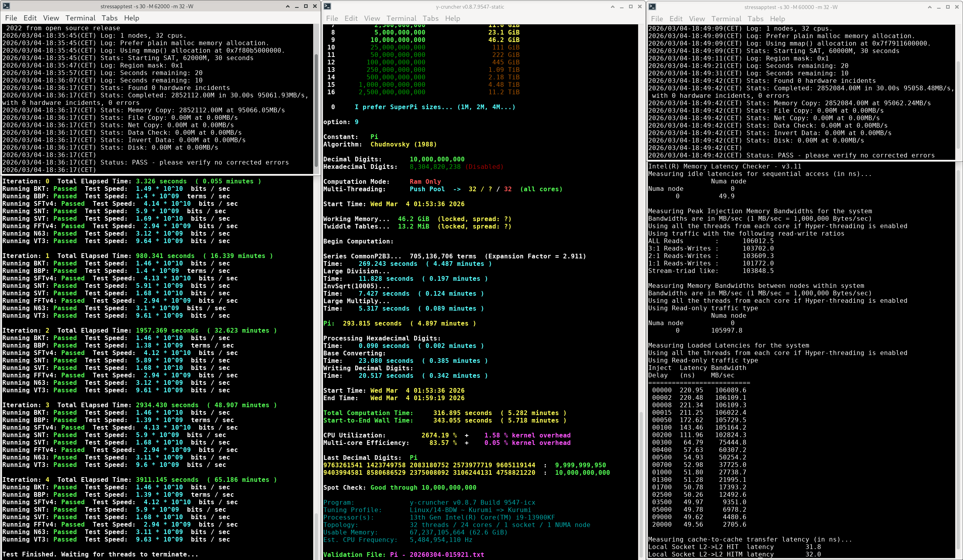Open the Edit menu in the right terminal

676,19
